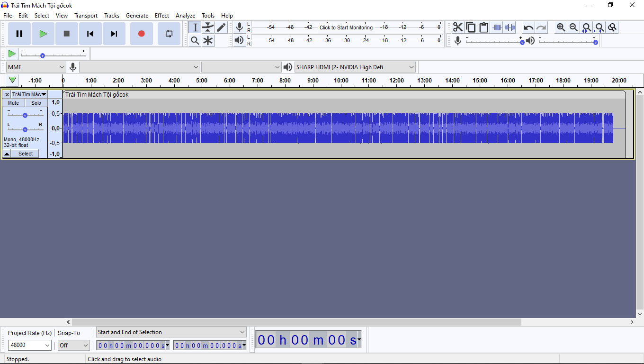Click the Copy icon
The image size is (644, 364).
[471, 27]
